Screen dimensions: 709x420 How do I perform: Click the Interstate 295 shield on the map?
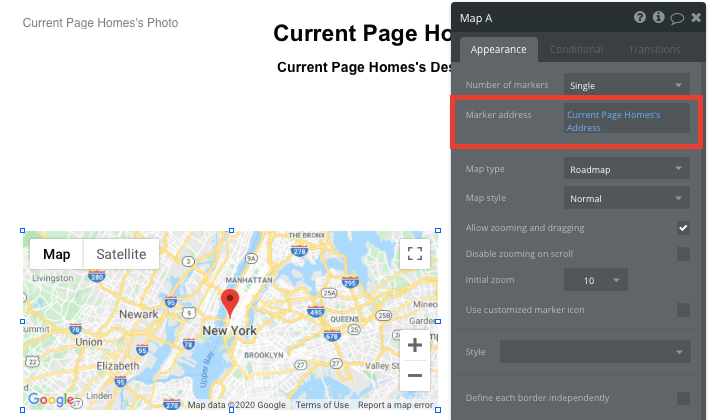tap(350, 282)
